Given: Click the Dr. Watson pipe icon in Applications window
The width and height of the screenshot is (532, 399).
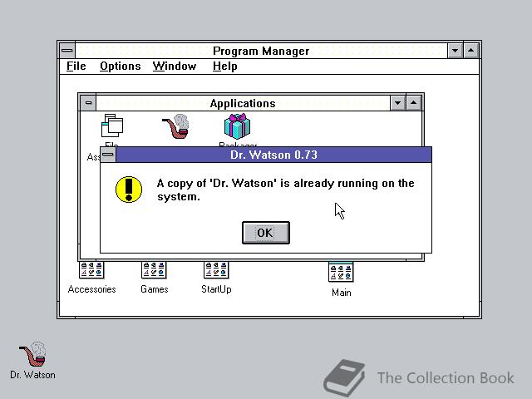Looking at the screenshot, I should point(175,126).
